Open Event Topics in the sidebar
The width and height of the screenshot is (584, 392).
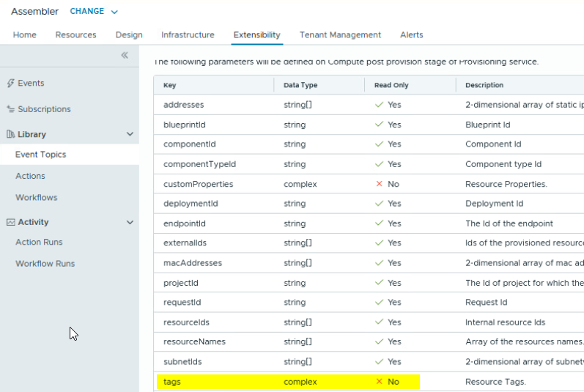41,155
